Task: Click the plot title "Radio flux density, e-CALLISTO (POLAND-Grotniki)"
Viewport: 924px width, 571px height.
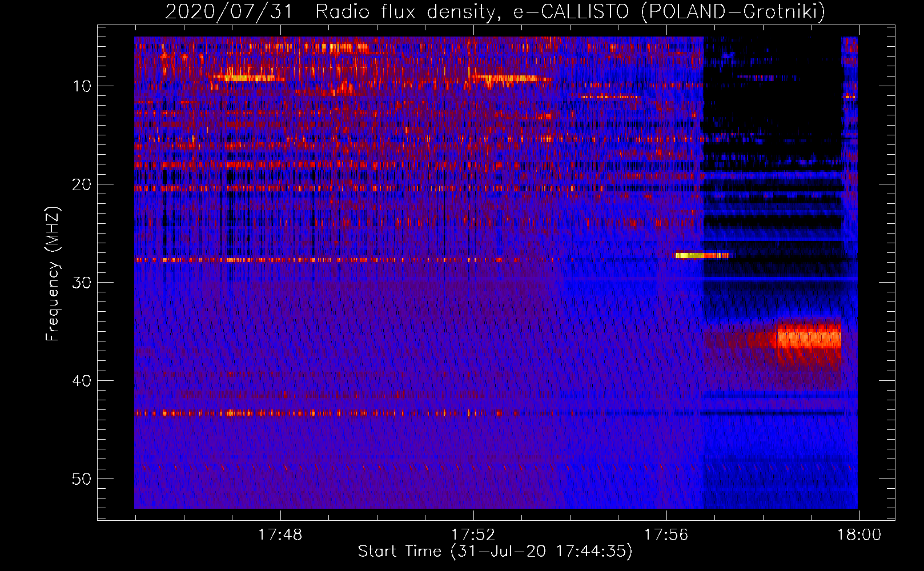Action: pyautogui.click(x=570, y=11)
